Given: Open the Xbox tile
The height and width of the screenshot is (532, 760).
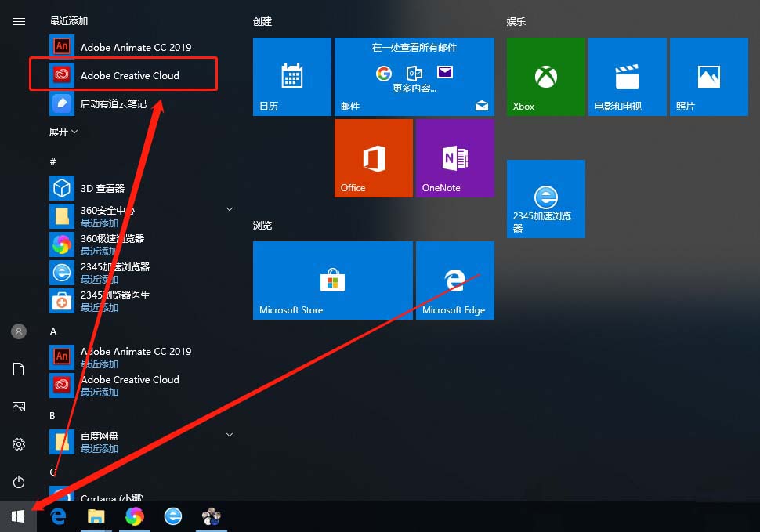Looking at the screenshot, I should tap(546, 77).
